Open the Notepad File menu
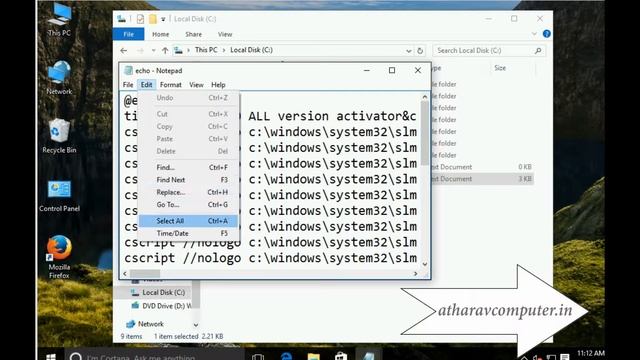This screenshot has height=360, width=640. (x=128, y=85)
